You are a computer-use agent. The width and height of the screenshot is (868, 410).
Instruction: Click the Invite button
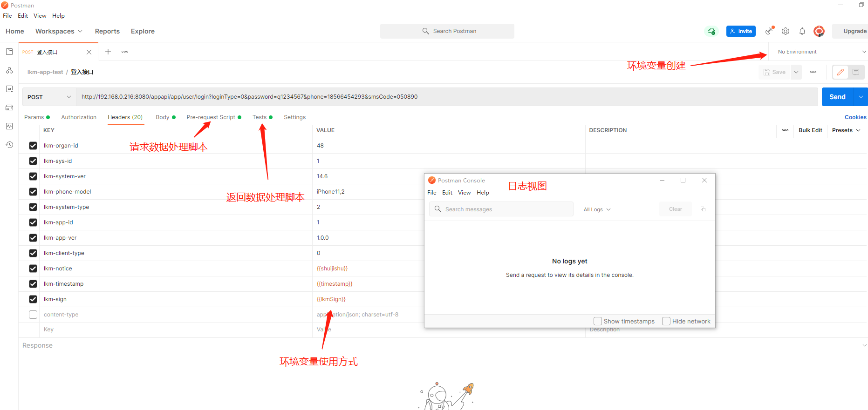point(741,31)
